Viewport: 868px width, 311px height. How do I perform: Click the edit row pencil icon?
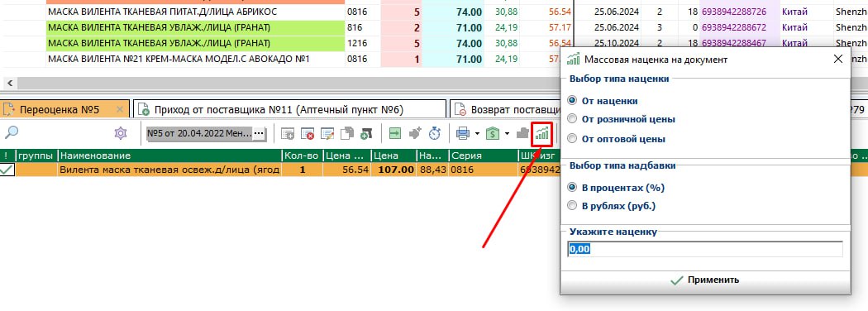[327, 133]
